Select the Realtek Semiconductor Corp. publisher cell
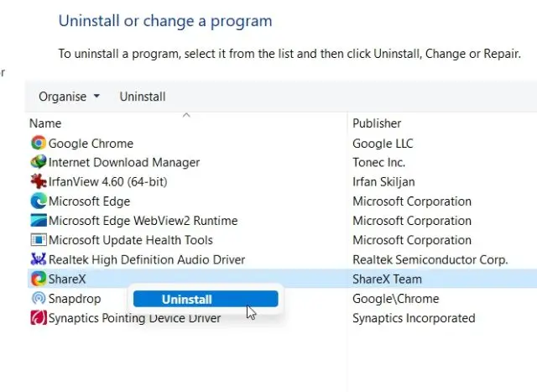 click(x=430, y=259)
